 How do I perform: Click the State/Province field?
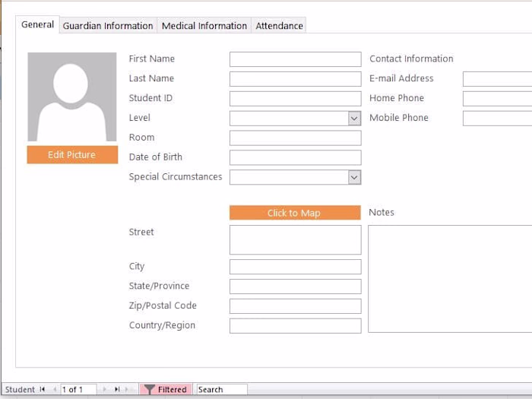(295, 287)
